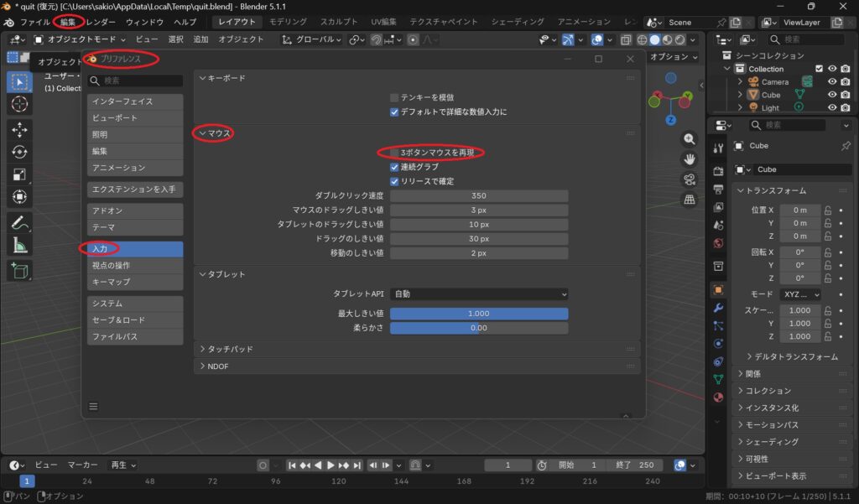
Task: Select the Rotate tool in left toolbar
Action: 20,152
